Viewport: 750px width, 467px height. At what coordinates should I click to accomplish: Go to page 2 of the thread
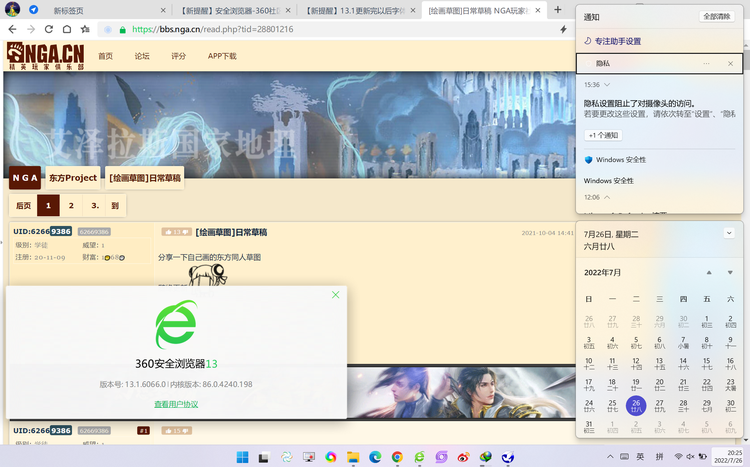click(x=71, y=205)
